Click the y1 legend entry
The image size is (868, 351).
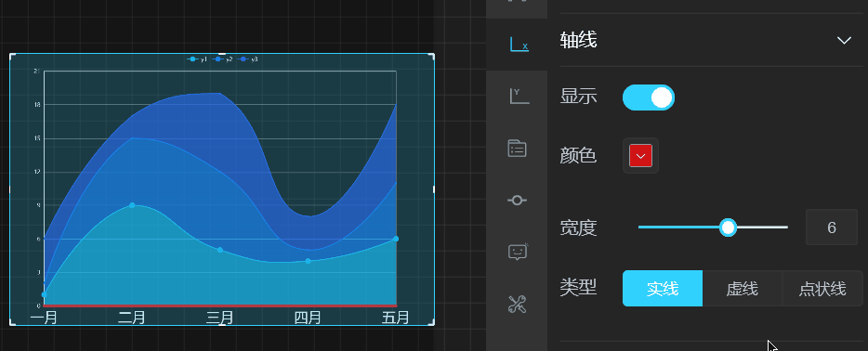(x=197, y=59)
